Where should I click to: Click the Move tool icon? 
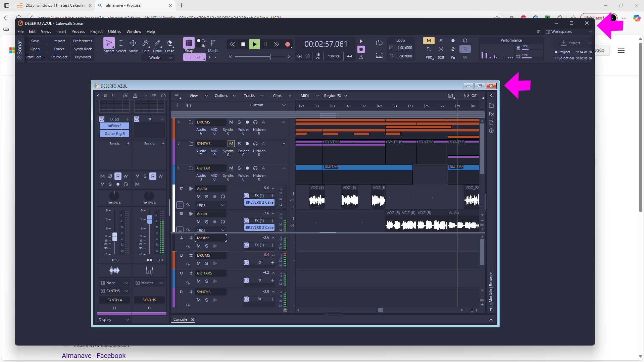click(133, 43)
